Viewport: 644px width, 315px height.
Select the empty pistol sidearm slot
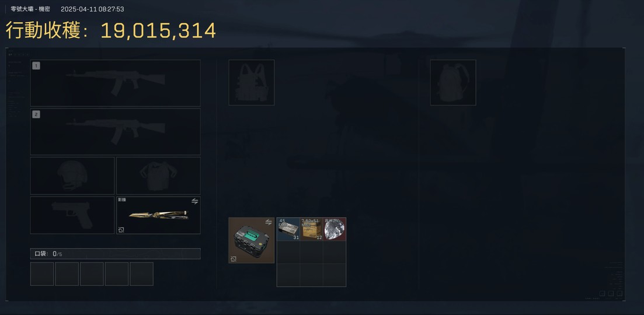tap(72, 215)
